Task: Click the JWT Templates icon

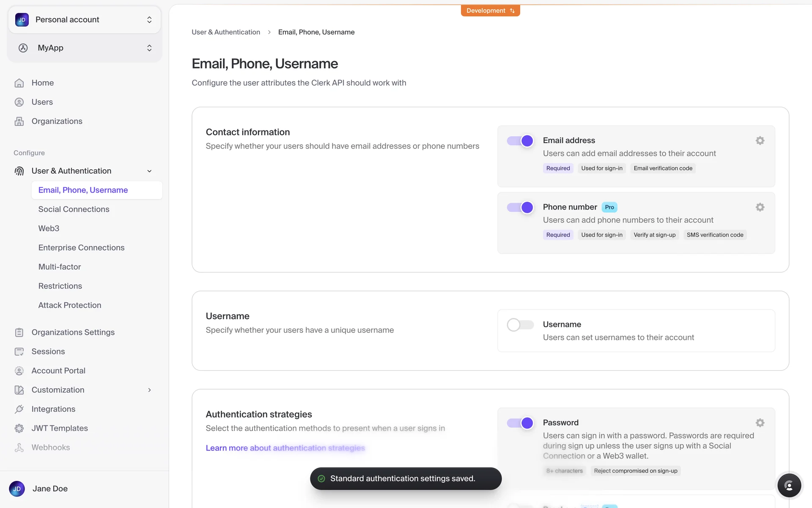Action: click(x=19, y=428)
